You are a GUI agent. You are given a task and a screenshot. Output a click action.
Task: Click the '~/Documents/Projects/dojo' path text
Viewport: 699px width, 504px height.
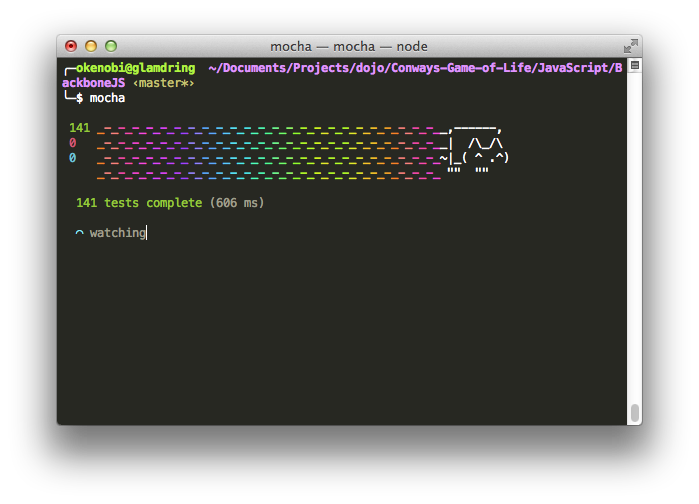pyautogui.click(x=298, y=68)
